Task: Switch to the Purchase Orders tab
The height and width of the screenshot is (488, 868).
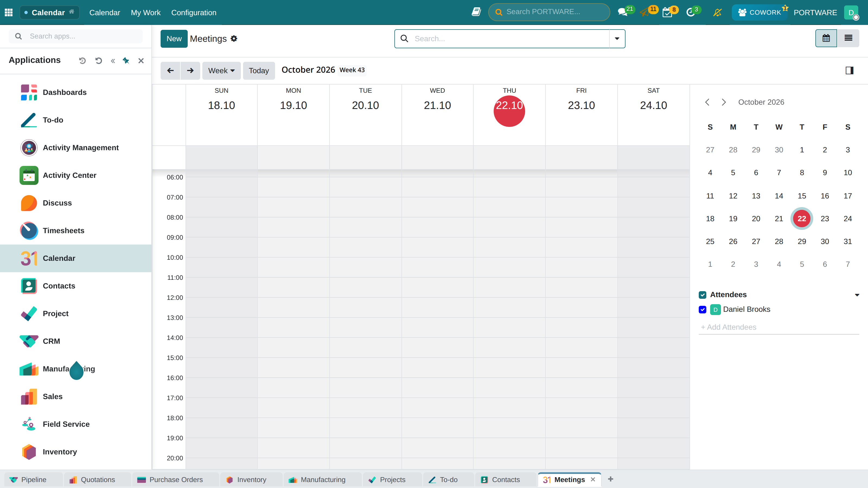Action: click(176, 480)
